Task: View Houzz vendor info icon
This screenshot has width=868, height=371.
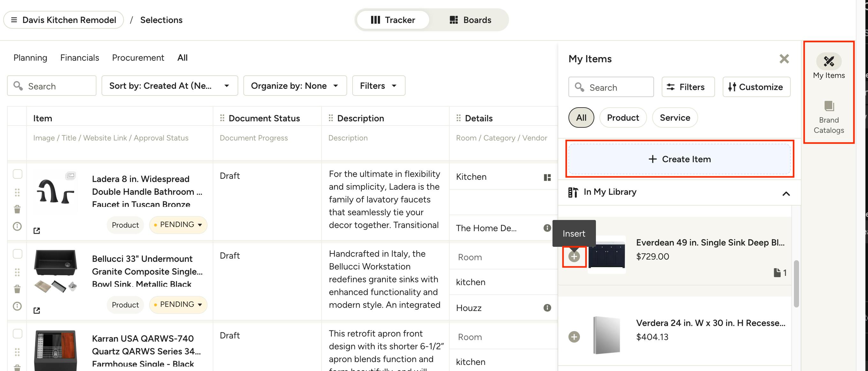Action: pos(547,308)
